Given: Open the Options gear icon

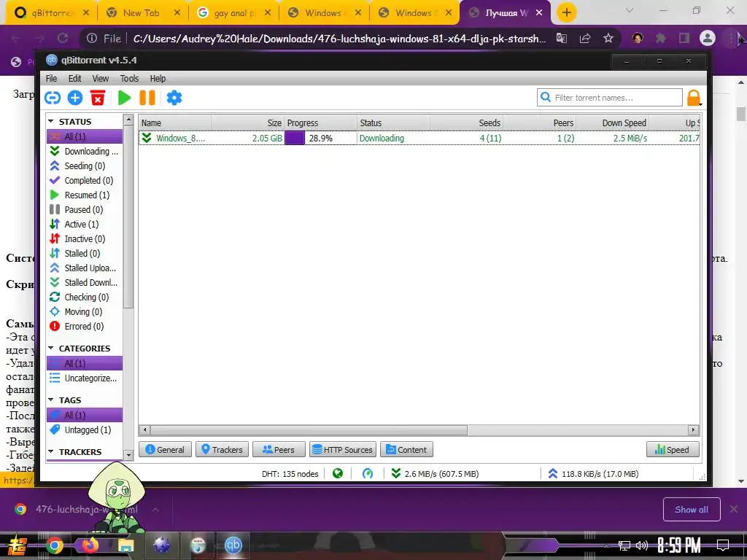Looking at the screenshot, I should [x=174, y=98].
